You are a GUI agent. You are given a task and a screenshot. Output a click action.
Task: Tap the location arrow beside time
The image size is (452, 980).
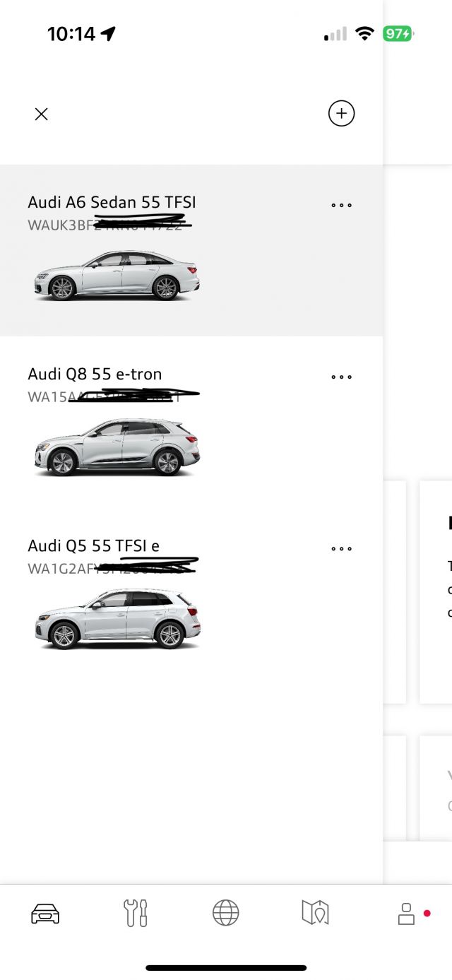(108, 34)
